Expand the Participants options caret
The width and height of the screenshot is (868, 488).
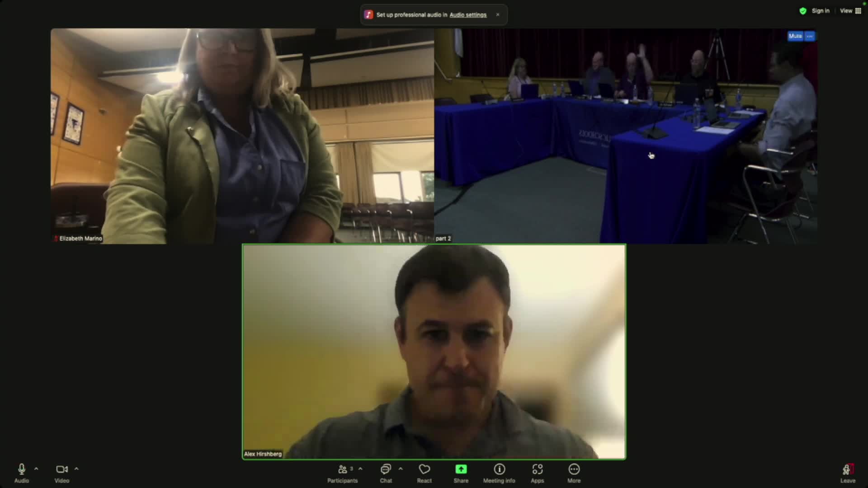tap(360, 469)
